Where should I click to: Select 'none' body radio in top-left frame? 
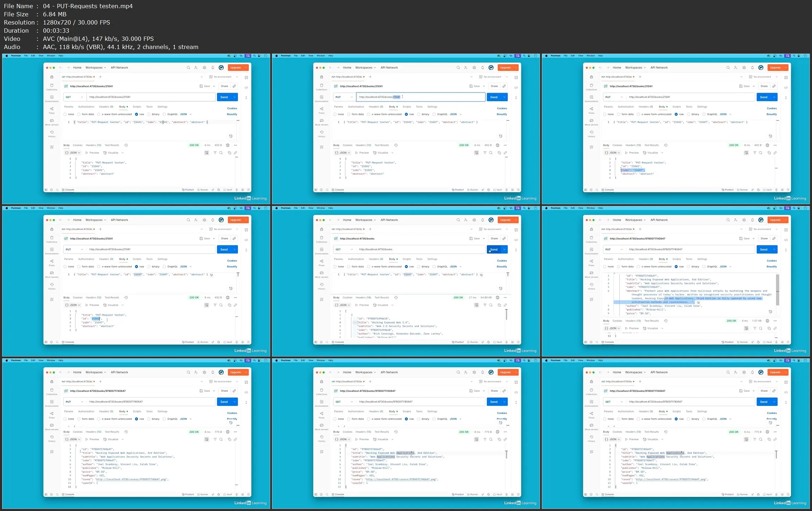tap(65, 114)
